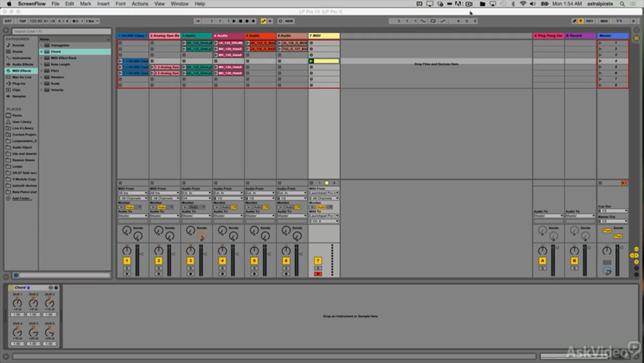Image resolution: width=644 pixels, height=363 pixels.
Task: Click Add Folder in Places
Action: pos(22,199)
